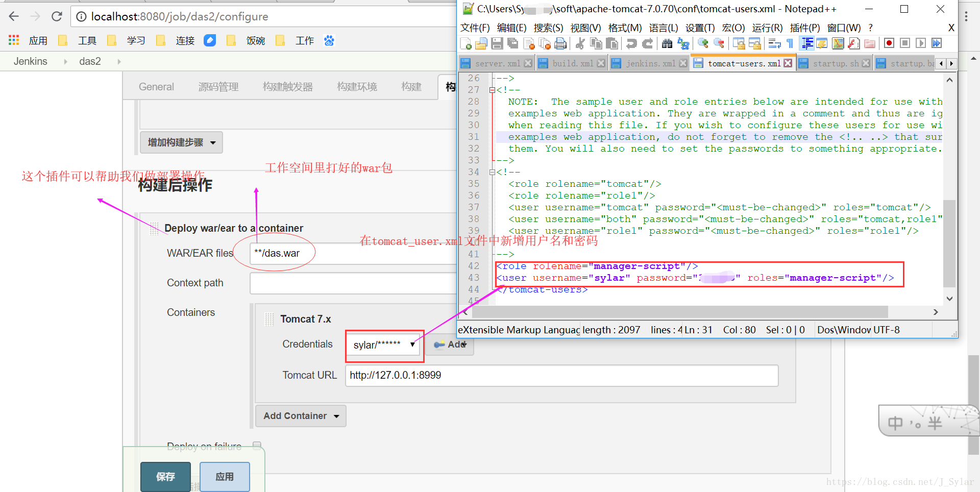980x492 pixels.
Task: Open the 插件(P) menu in Notepad++
Action: point(805,28)
